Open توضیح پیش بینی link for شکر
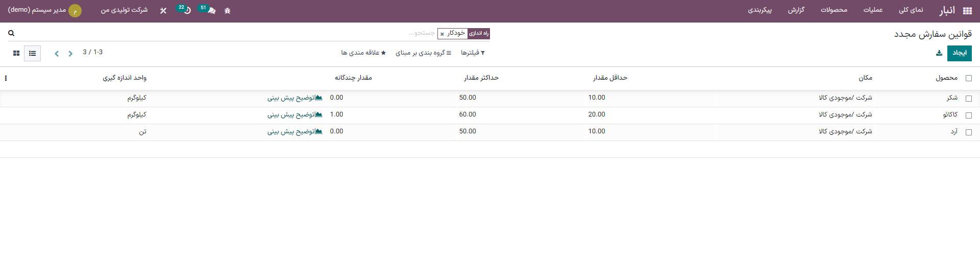 tap(291, 98)
